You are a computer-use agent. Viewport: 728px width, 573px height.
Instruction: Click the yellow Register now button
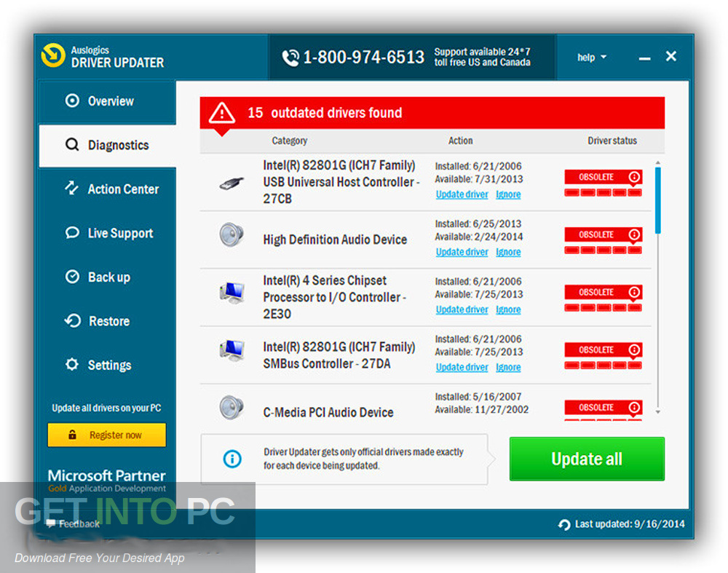pyautogui.click(x=107, y=435)
